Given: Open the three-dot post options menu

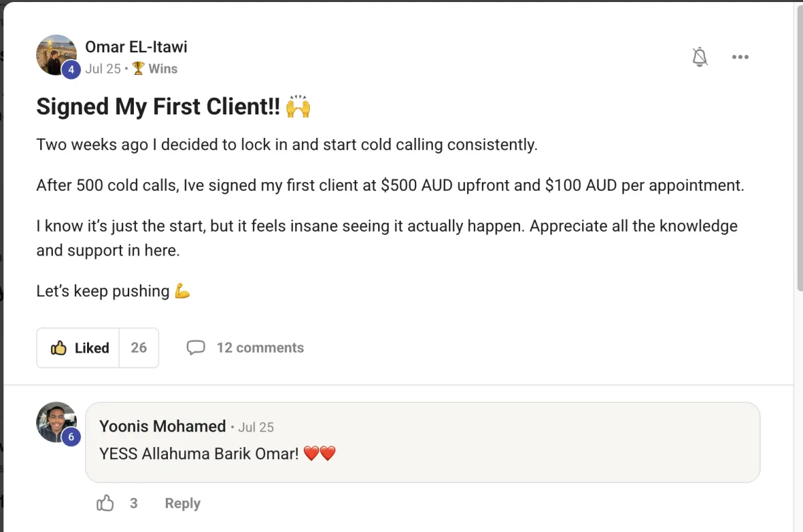Looking at the screenshot, I should click(x=740, y=57).
